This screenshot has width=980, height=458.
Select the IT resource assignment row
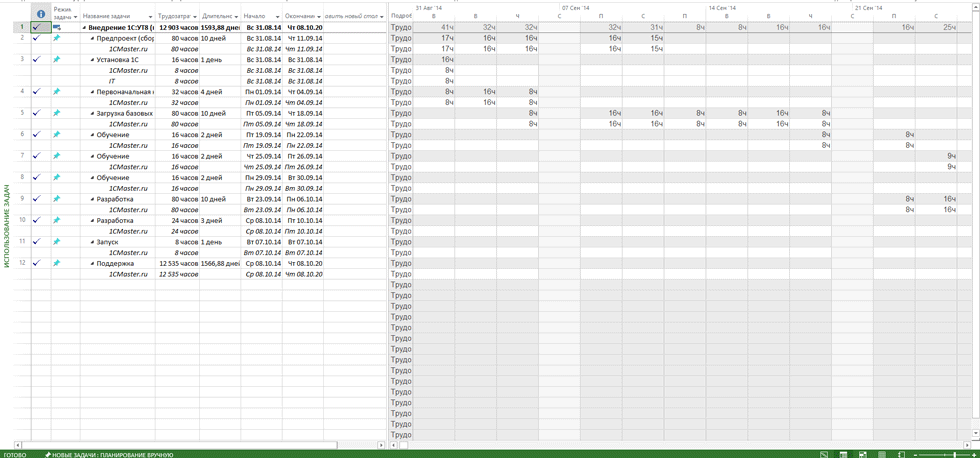pos(199,81)
